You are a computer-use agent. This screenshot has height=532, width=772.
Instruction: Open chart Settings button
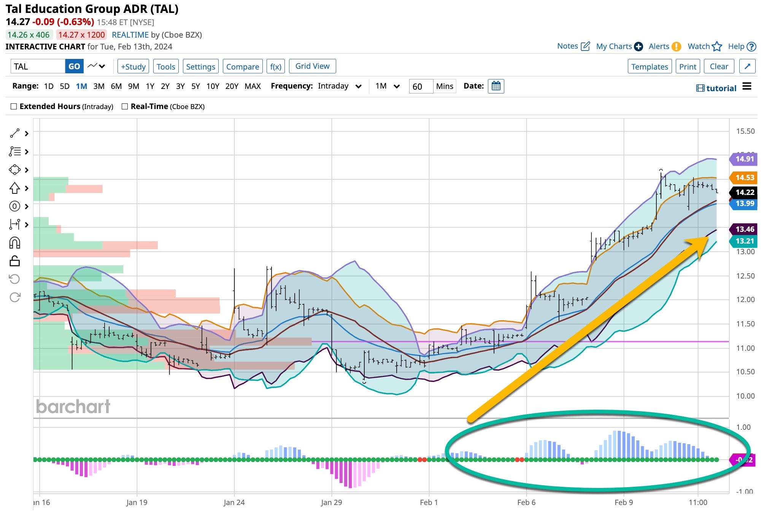200,66
